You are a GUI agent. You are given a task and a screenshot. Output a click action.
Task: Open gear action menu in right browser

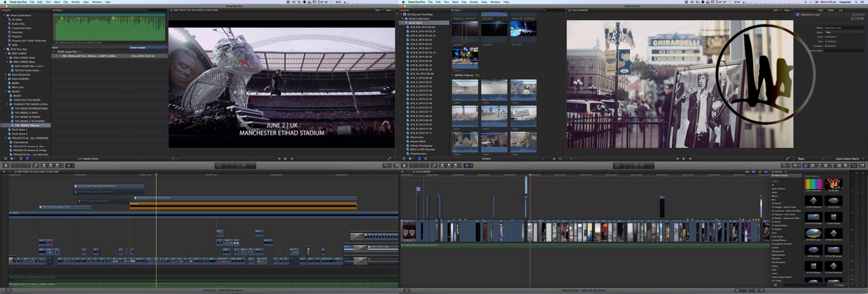[411, 158]
